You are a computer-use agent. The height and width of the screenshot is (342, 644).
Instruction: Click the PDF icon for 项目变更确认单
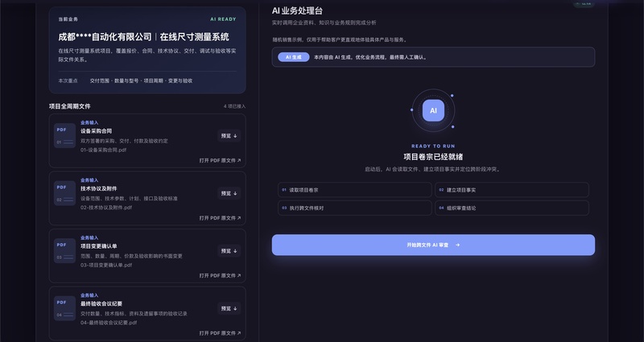[65, 251]
